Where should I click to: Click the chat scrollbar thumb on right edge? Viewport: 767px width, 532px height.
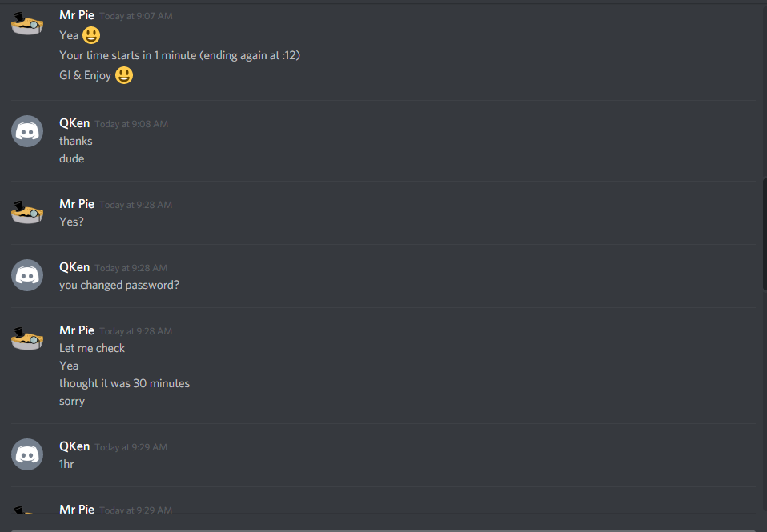click(765, 234)
